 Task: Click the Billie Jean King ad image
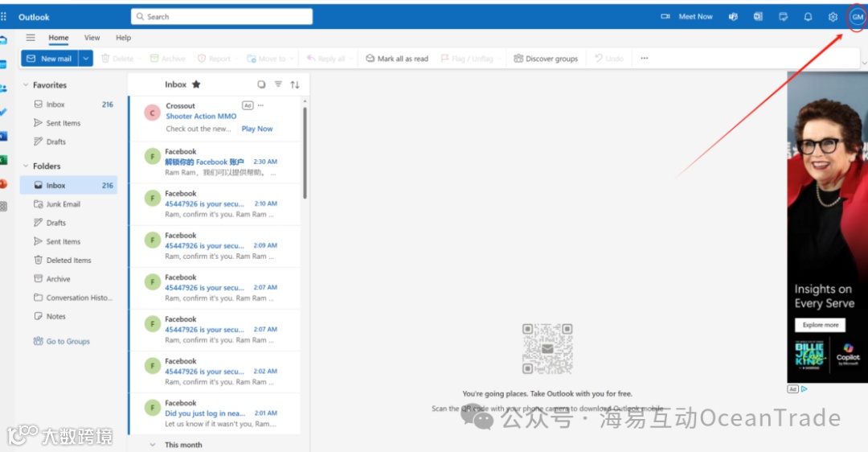point(828,227)
